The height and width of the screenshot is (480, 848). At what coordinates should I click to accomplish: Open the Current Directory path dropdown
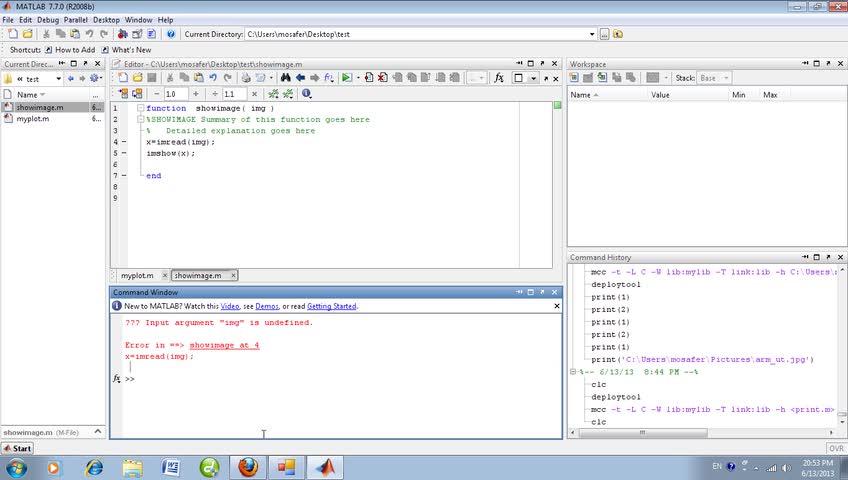click(x=592, y=34)
